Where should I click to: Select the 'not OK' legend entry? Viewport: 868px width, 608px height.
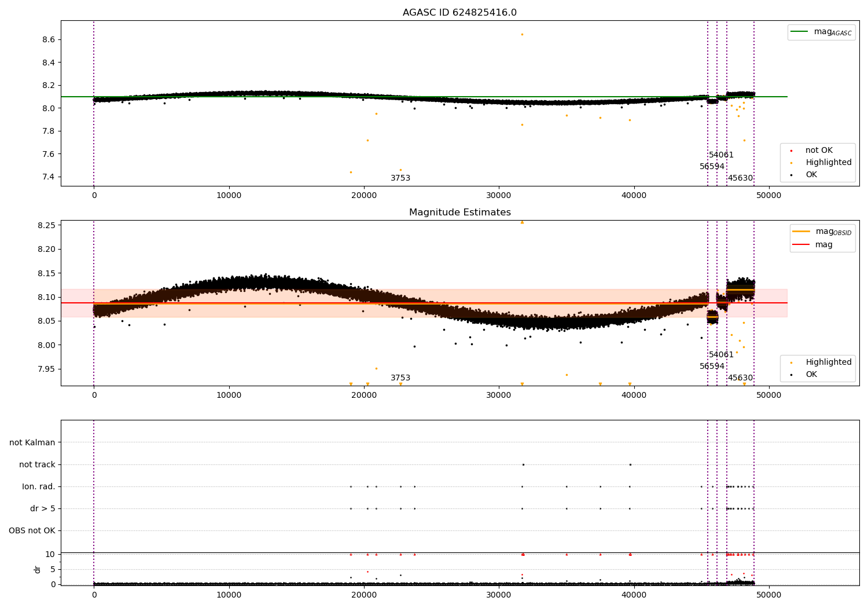click(818, 151)
